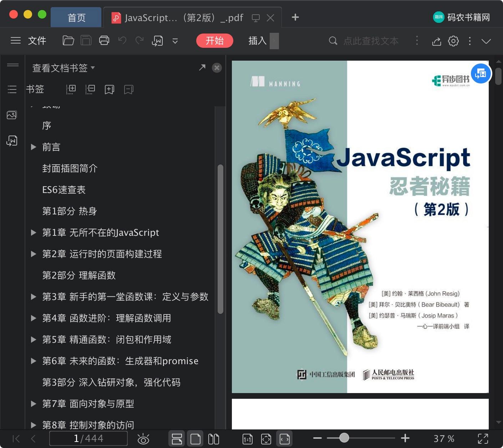This screenshot has width=503, height=448.
Task: Toggle eye protection mode icon
Action: tap(143, 439)
